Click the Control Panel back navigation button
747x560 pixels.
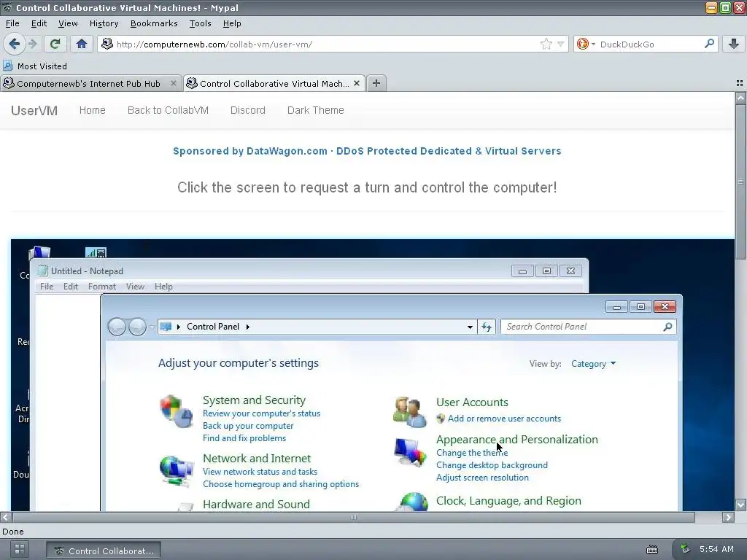pos(117,327)
